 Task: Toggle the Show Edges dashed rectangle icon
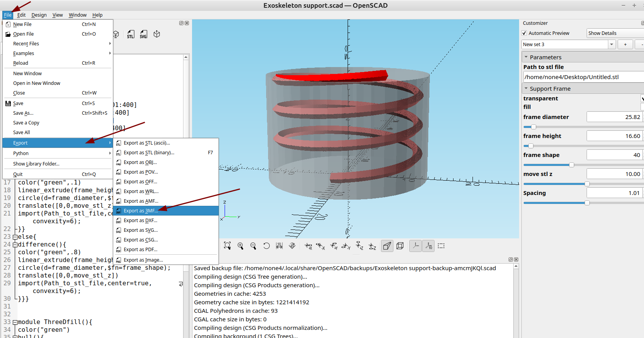pyautogui.click(x=441, y=246)
